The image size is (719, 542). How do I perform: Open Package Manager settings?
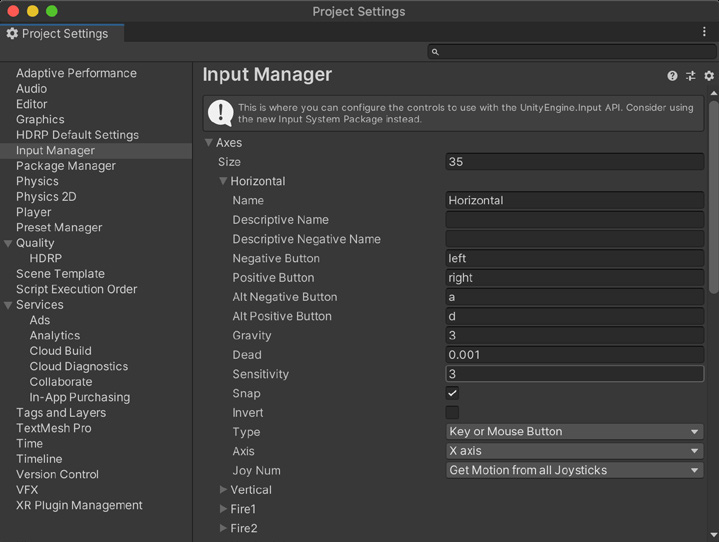coord(66,166)
